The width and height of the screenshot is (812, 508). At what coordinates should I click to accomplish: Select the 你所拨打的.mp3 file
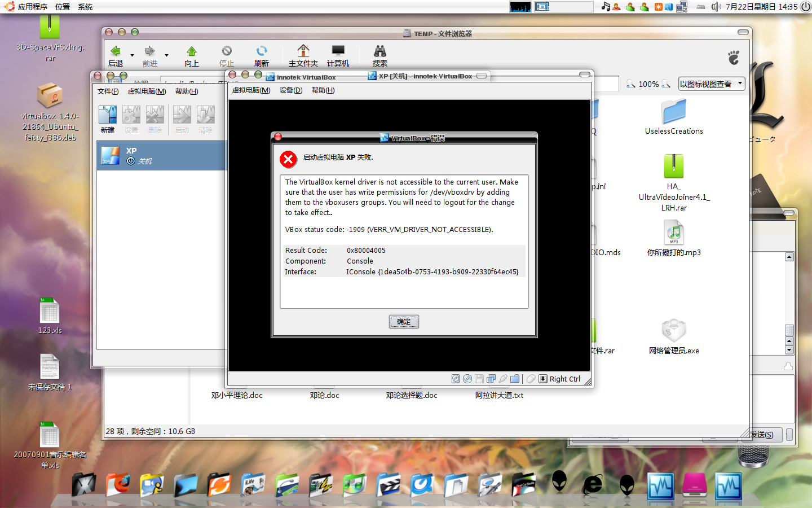[x=674, y=238]
